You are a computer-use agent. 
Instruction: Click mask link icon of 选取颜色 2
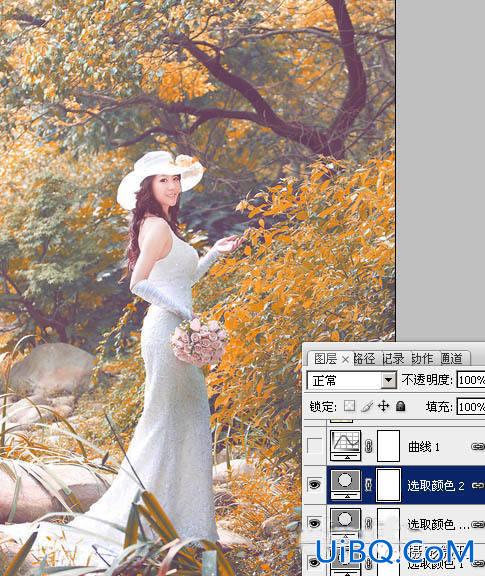(369, 485)
